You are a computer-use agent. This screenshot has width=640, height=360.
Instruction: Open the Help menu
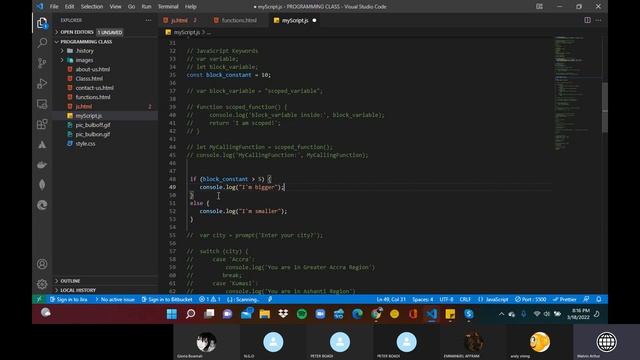[x=191, y=7]
